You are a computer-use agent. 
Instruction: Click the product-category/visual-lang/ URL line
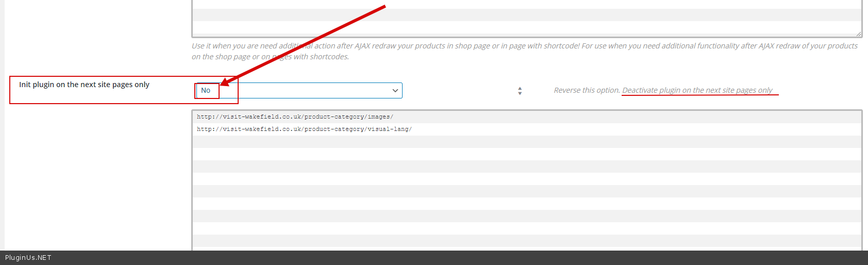click(304, 129)
